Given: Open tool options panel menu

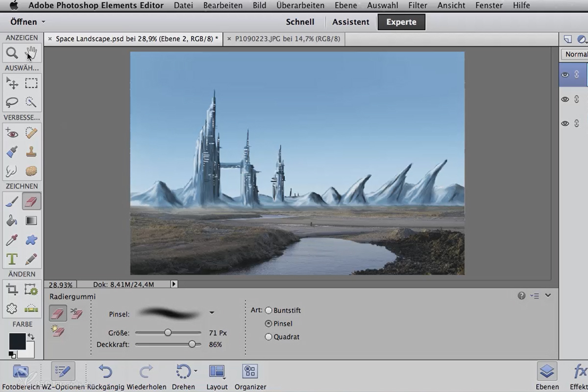Looking at the screenshot, I should click(x=535, y=295).
